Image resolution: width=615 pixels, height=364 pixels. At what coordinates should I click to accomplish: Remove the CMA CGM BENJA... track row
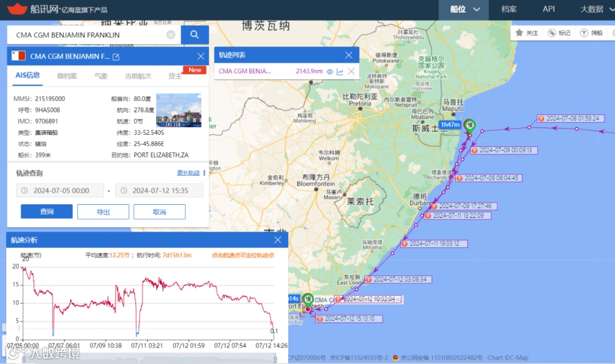[x=351, y=71]
